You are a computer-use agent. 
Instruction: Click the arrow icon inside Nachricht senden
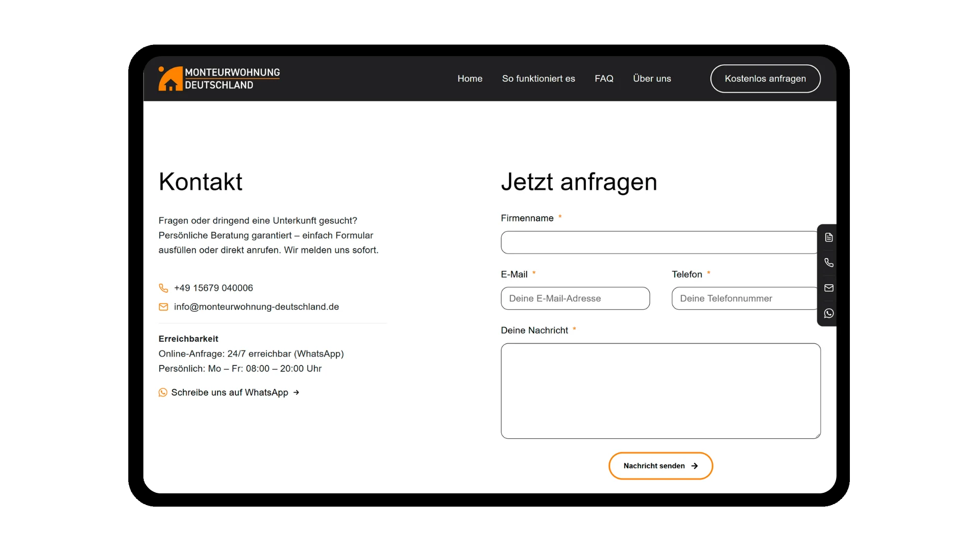[x=694, y=466]
